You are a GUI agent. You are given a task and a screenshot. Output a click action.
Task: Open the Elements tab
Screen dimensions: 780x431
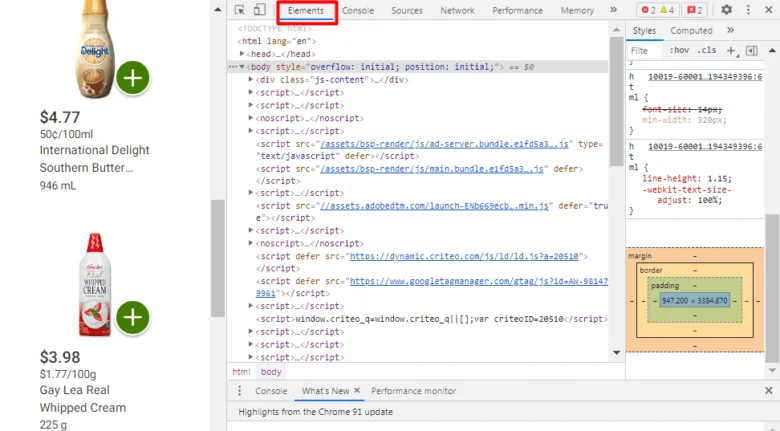pos(305,10)
